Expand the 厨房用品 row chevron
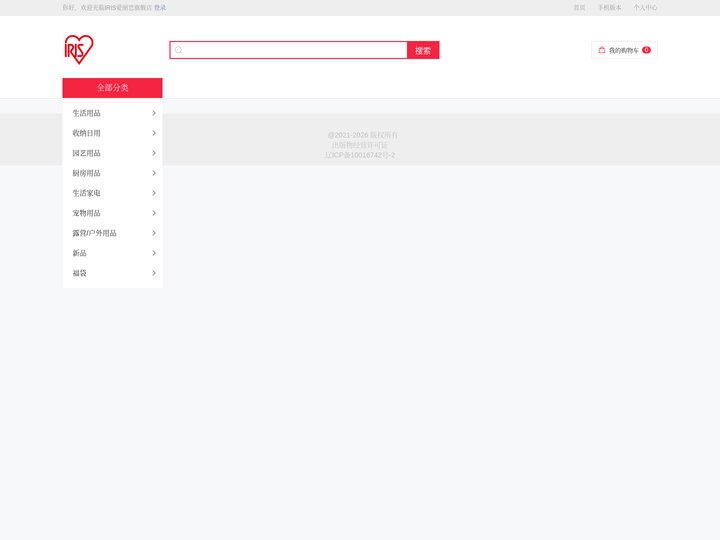This screenshot has height=540, width=720. (x=154, y=173)
